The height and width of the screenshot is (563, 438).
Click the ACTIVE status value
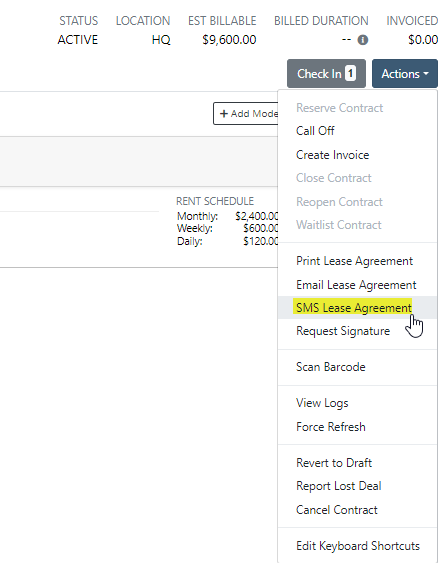tap(78, 39)
